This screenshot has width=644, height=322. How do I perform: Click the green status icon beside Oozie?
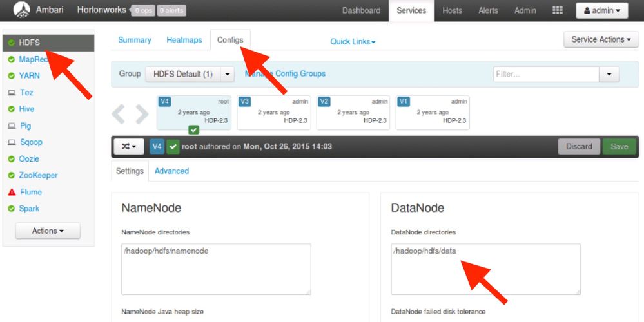point(12,158)
